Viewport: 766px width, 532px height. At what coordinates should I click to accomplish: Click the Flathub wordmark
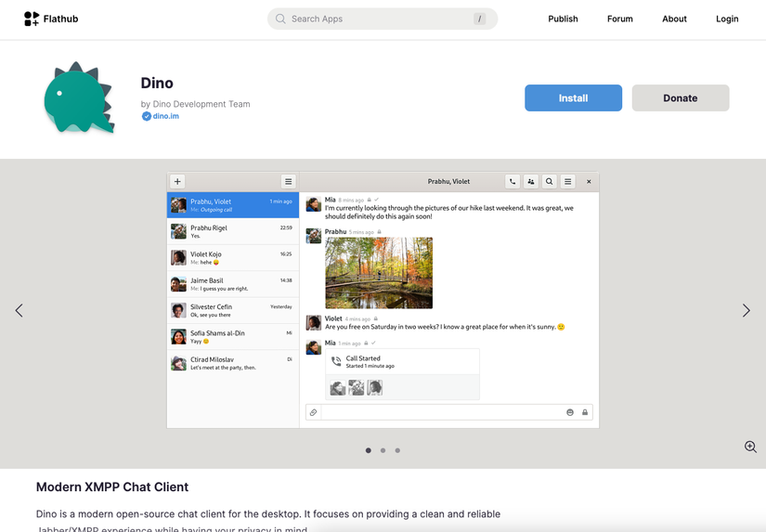[60, 19]
